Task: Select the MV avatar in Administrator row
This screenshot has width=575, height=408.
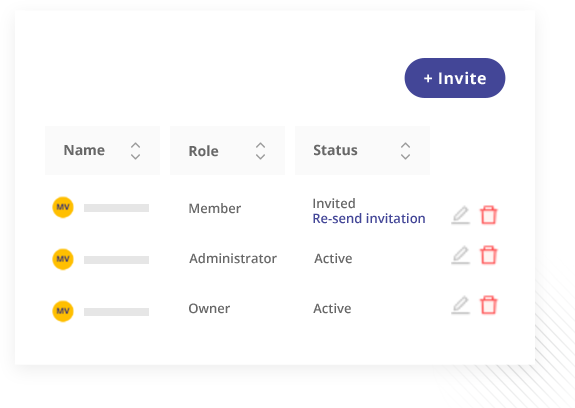Action: pyautogui.click(x=63, y=259)
